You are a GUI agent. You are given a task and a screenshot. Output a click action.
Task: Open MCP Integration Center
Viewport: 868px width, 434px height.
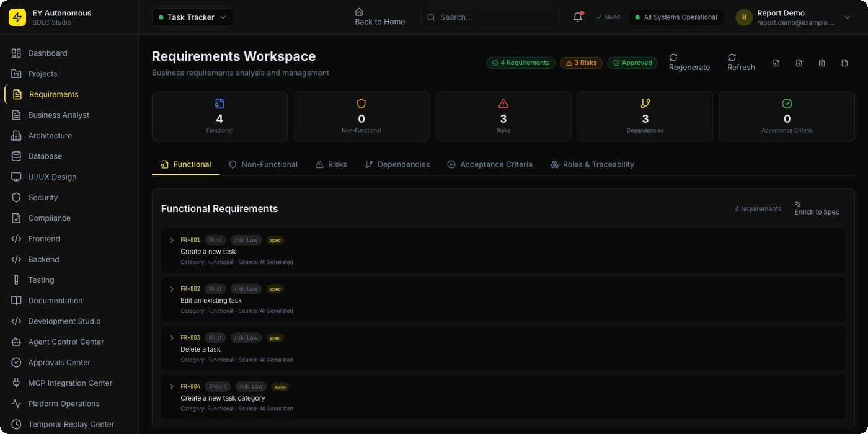click(x=69, y=383)
